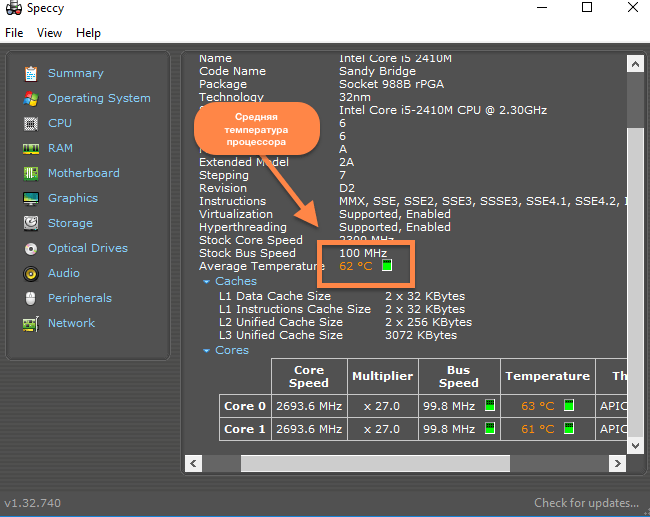This screenshot has width=650, height=517.
Task: Click the Core 0 row label
Action: [245, 405]
